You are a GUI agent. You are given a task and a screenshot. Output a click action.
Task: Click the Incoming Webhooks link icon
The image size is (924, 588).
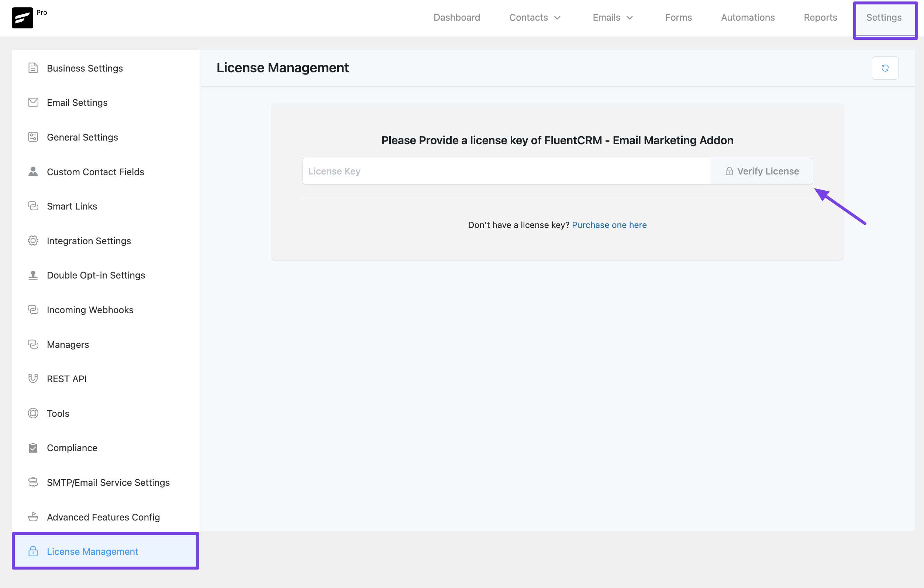pos(33,309)
